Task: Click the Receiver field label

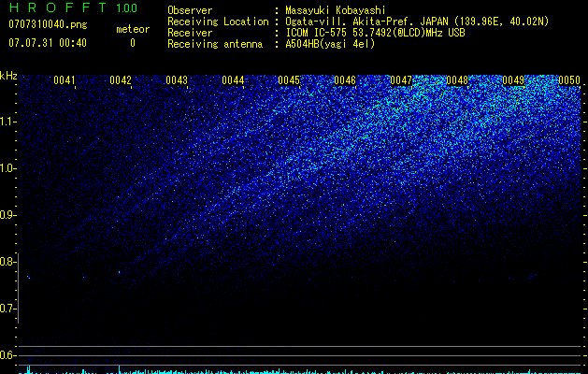Action: [x=190, y=33]
